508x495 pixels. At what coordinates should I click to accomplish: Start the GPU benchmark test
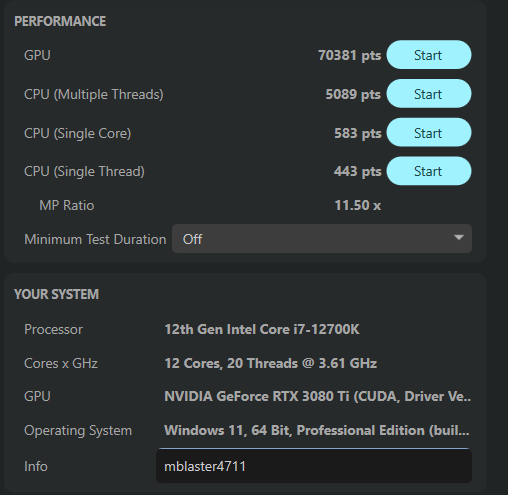point(429,55)
